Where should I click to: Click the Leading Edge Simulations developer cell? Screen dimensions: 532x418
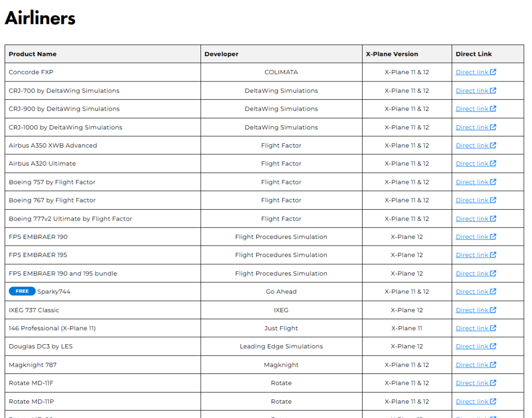(281, 346)
